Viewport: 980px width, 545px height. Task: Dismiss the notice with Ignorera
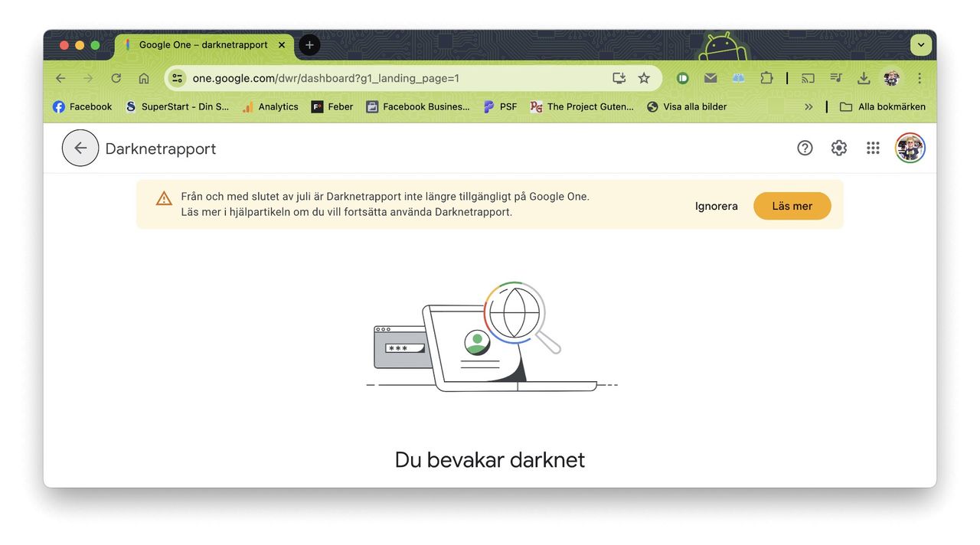(x=716, y=205)
